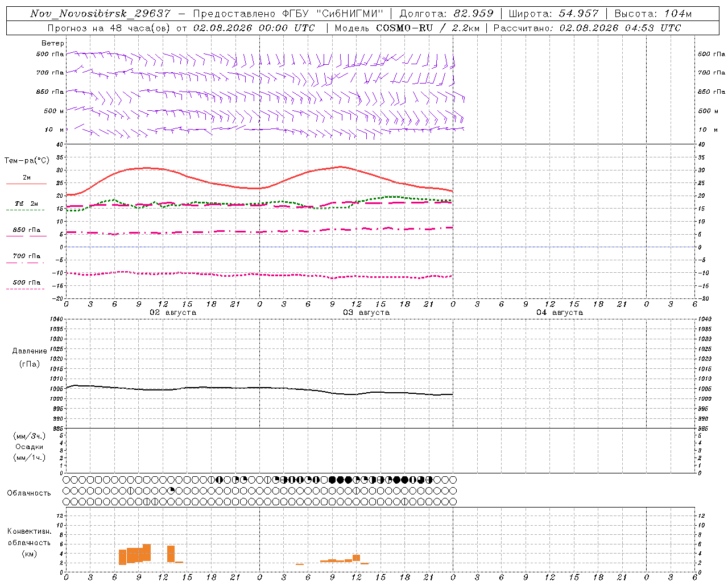Screen dimensions: 728x582
Task: Click the red 2м temperature legend line
Action: tap(26, 184)
